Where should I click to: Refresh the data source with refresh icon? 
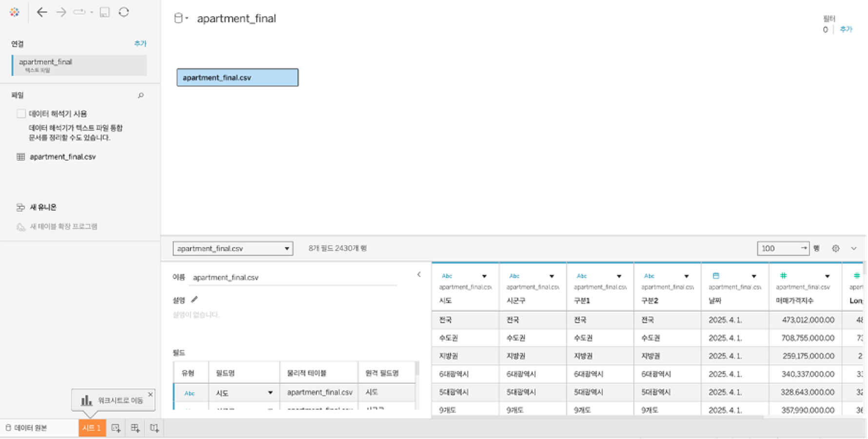pyautogui.click(x=124, y=12)
